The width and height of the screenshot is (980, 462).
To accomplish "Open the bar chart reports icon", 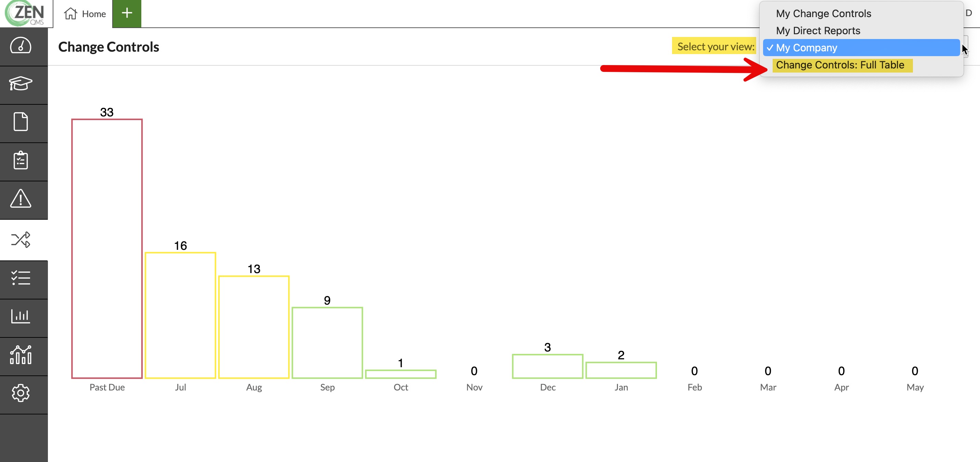I will point(21,317).
